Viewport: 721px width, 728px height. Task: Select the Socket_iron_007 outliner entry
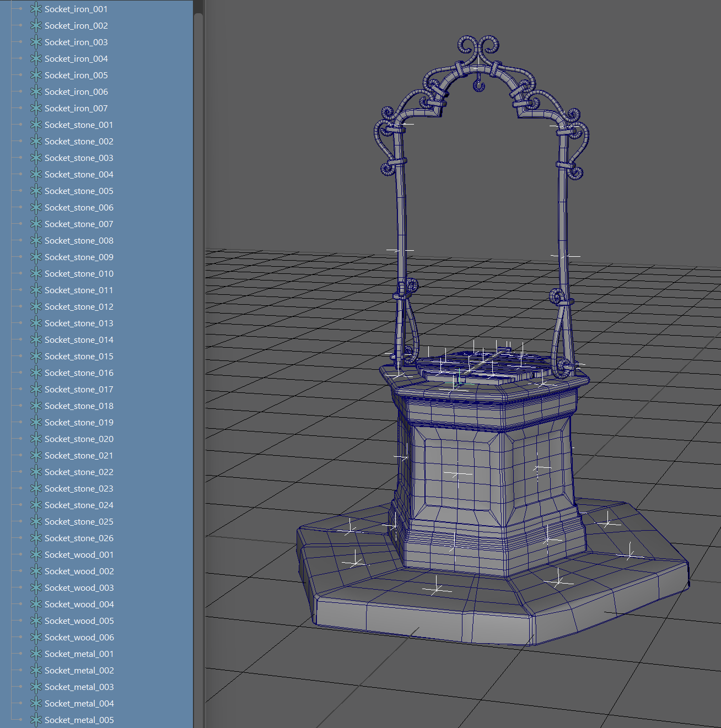(76, 108)
